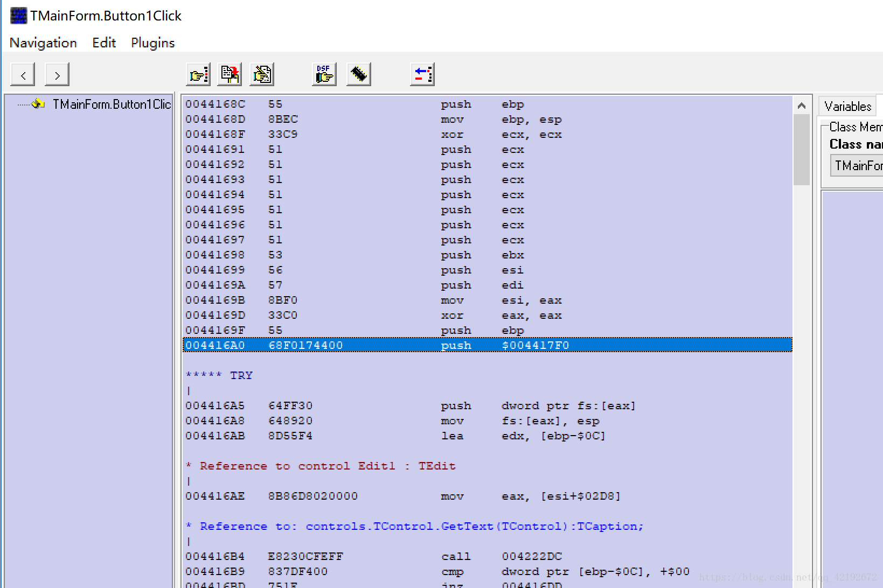Open the Edit menu
The height and width of the screenshot is (588, 883).
(104, 43)
